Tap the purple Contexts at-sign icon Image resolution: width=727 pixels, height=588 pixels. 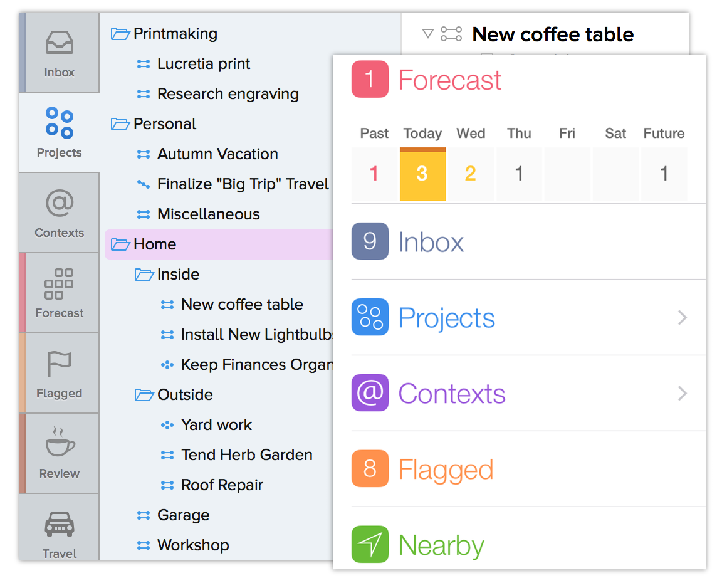click(370, 393)
